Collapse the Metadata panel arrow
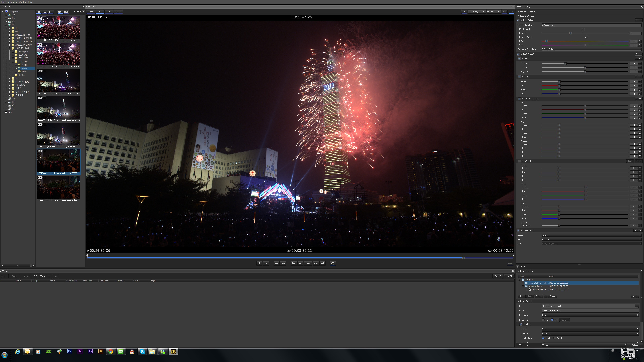Image resolution: width=644 pixels, height=362 pixels. click(83, 12)
